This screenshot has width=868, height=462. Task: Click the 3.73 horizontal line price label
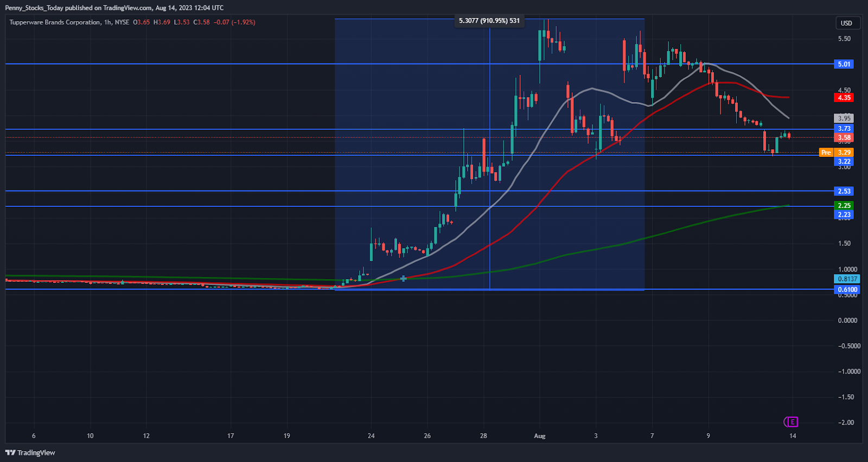click(844, 129)
